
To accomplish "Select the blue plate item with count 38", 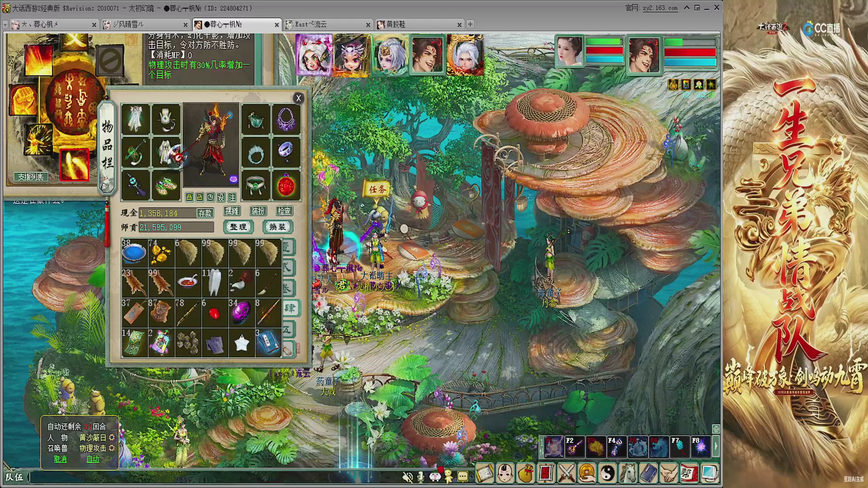I will [134, 253].
